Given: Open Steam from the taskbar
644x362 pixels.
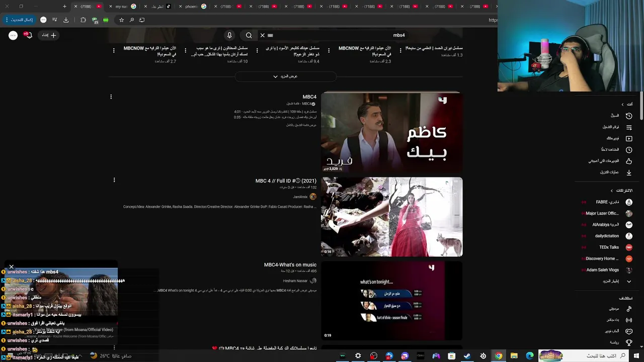Looking at the screenshot, I should (467, 356).
